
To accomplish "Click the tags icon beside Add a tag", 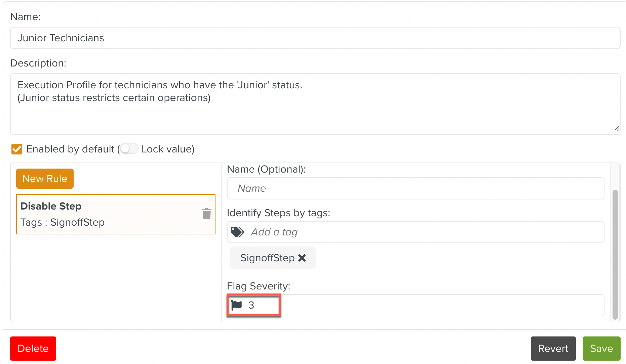I will pyautogui.click(x=237, y=232).
